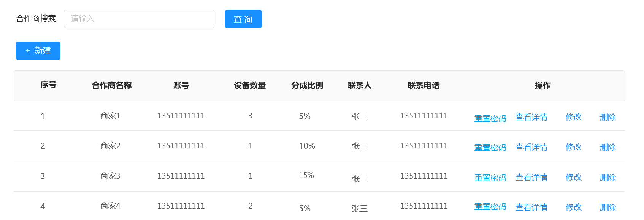Click 重置密码 in the 商家4 row
Image resolution: width=644 pixels, height=220 pixels.
[x=490, y=207]
